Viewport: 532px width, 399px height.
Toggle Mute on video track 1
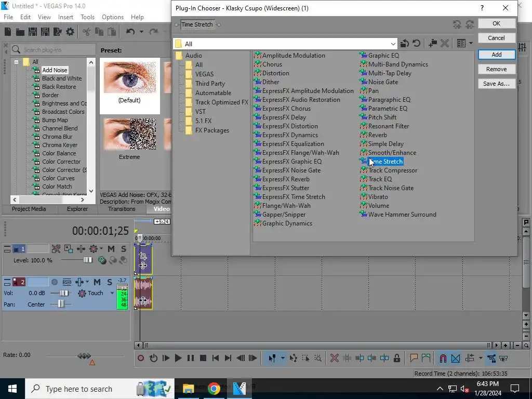pos(111,249)
